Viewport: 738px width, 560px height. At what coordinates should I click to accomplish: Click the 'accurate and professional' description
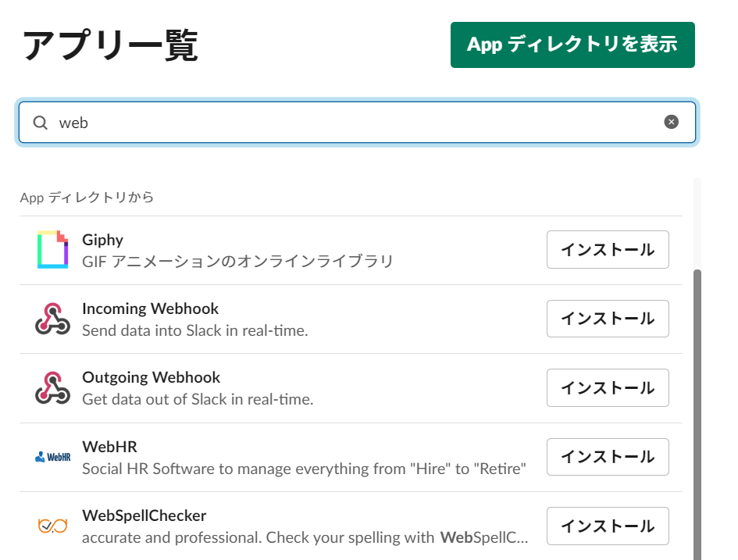coord(305,537)
